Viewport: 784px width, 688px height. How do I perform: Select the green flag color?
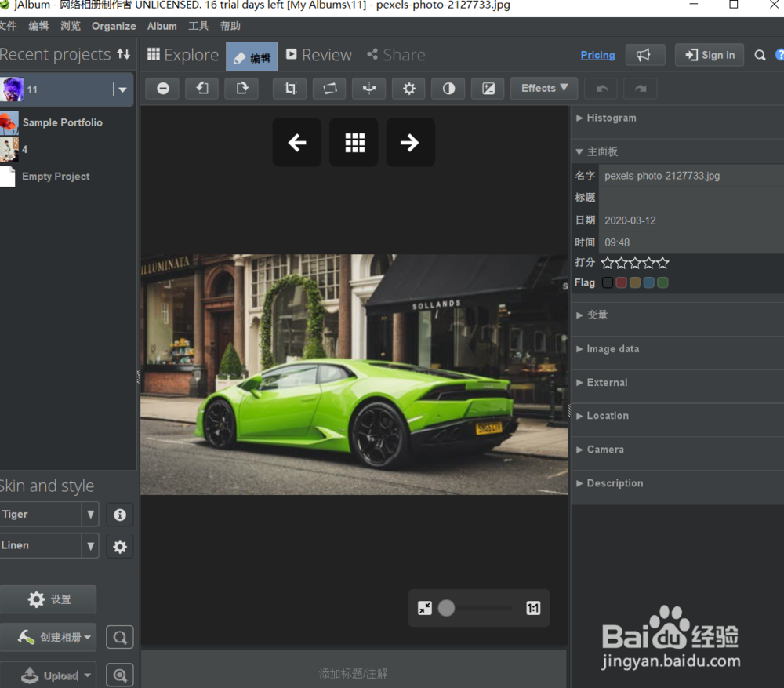click(x=662, y=282)
